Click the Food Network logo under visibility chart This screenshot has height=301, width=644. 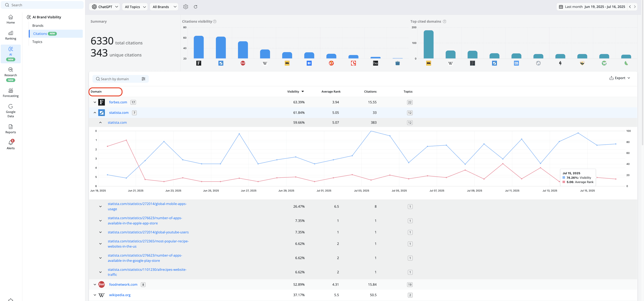(243, 63)
